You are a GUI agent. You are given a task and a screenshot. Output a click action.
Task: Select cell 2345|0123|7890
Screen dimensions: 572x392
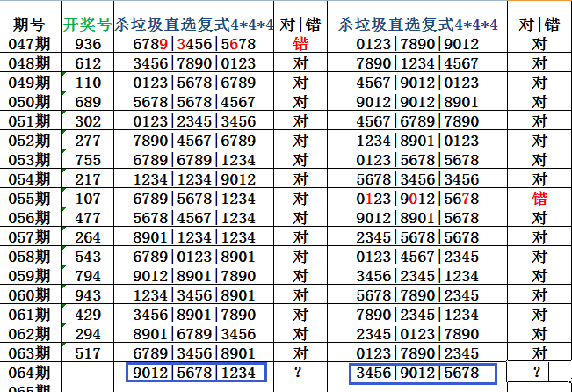tap(417, 334)
